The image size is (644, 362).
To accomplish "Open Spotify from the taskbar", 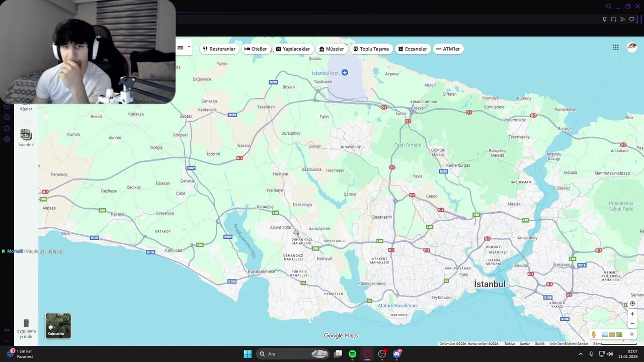I will click(x=353, y=354).
